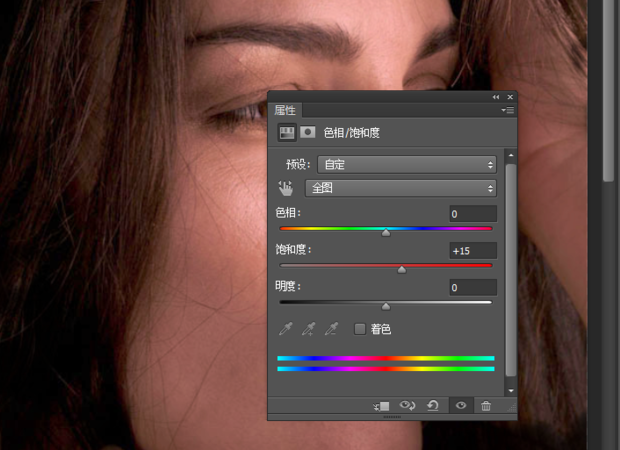Click the saturation slider handle
620x450 pixels.
(x=402, y=270)
